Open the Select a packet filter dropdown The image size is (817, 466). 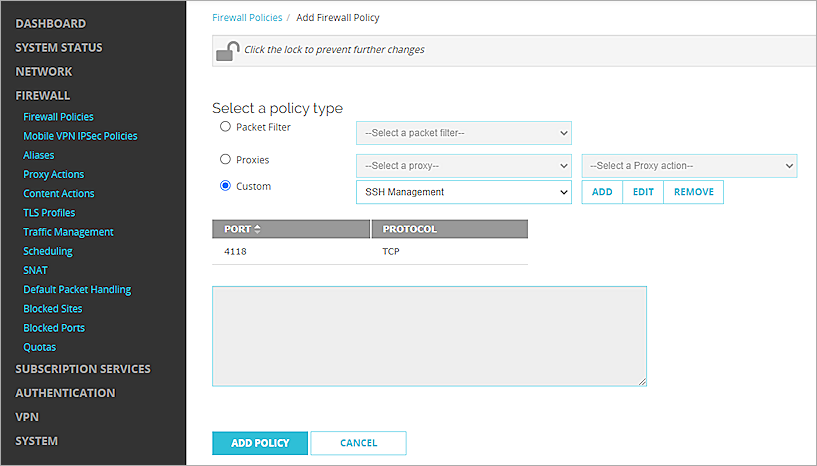464,133
